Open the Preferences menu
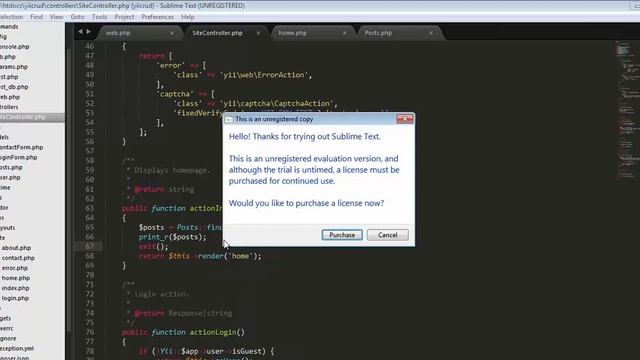Screen dimensions: 640x360 point(158,17)
